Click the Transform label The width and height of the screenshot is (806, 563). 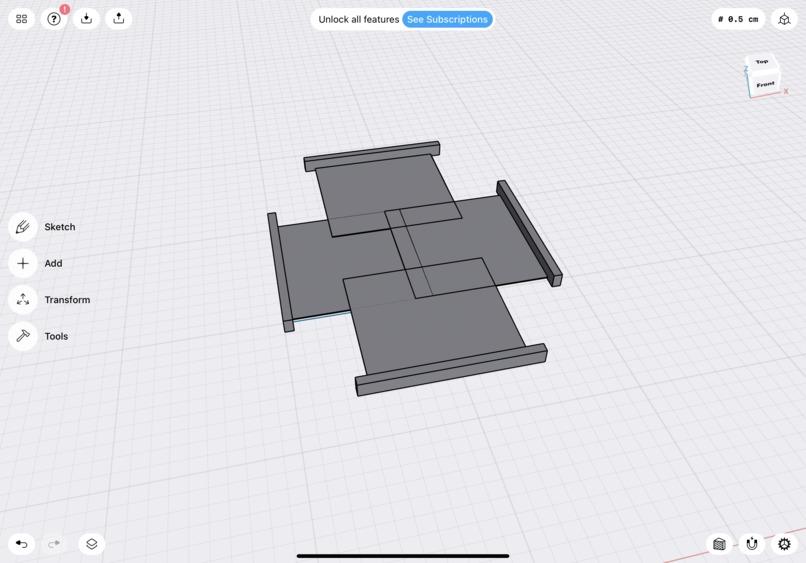[67, 300]
